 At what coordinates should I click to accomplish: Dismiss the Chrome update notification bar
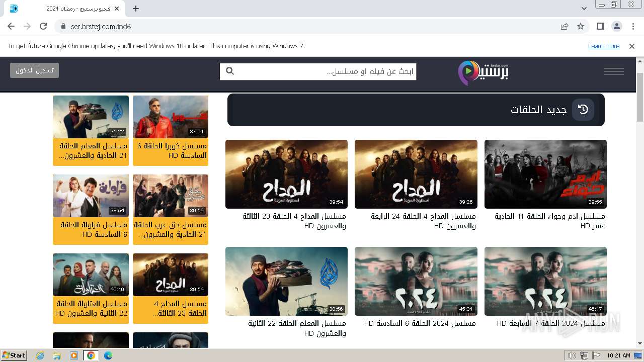click(632, 46)
